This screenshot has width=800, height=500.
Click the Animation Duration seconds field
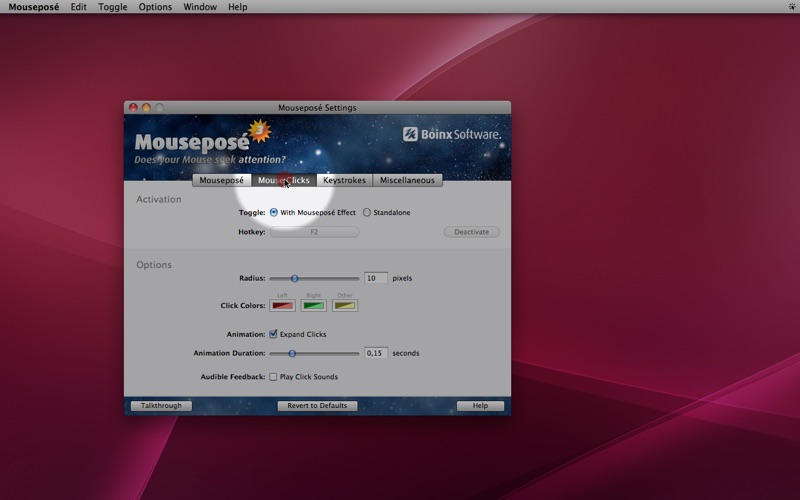(x=375, y=353)
